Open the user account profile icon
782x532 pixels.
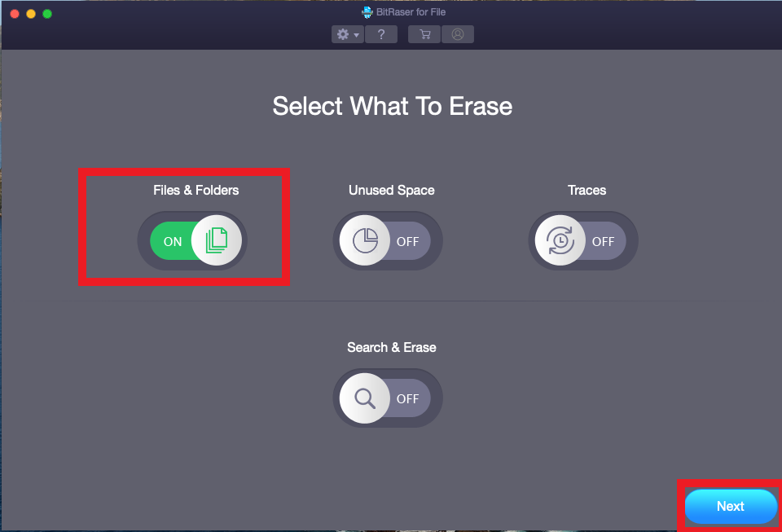coord(457,34)
